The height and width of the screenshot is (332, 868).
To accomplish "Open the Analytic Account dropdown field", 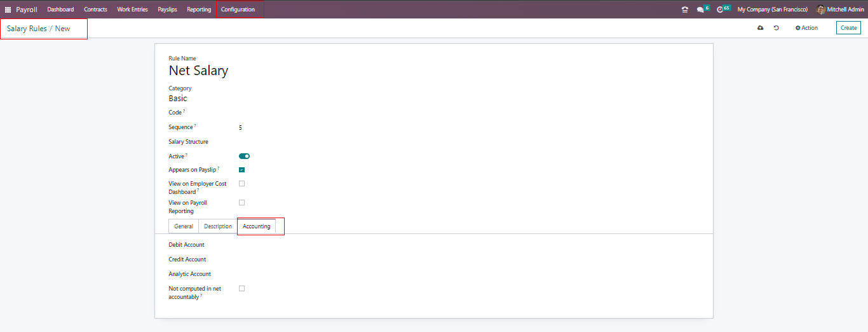I will (468, 274).
